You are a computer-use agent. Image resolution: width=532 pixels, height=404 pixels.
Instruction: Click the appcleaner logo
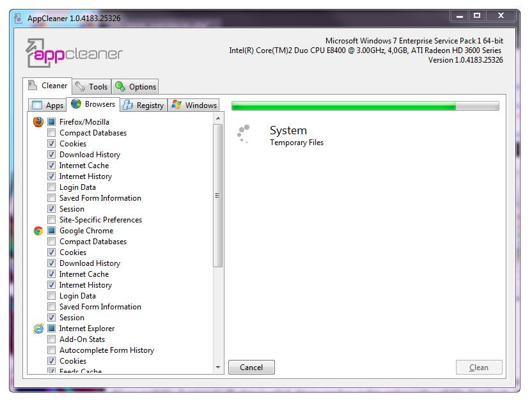(74, 53)
